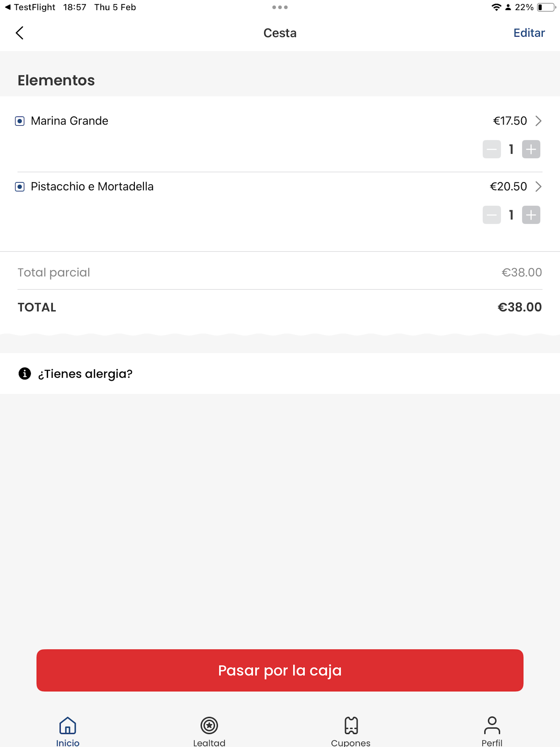Go back using the left arrow icon

(x=20, y=33)
